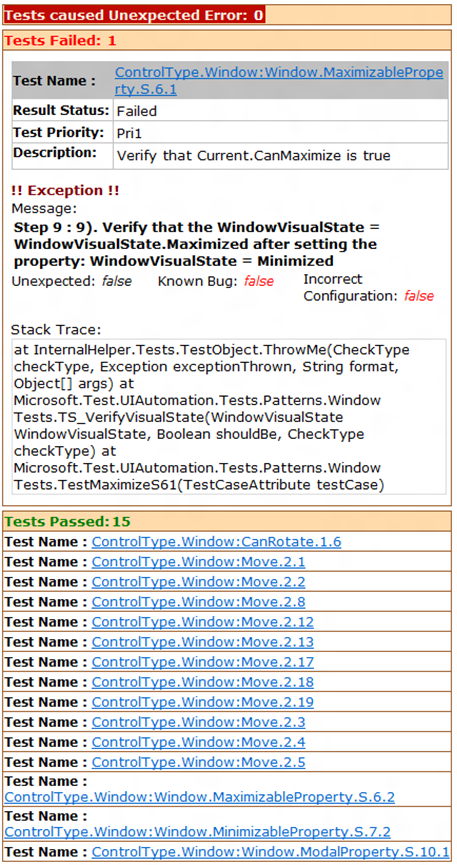
Task: Open the ControlType.Window:Move.2.1 link
Action: (x=198, y=562)
